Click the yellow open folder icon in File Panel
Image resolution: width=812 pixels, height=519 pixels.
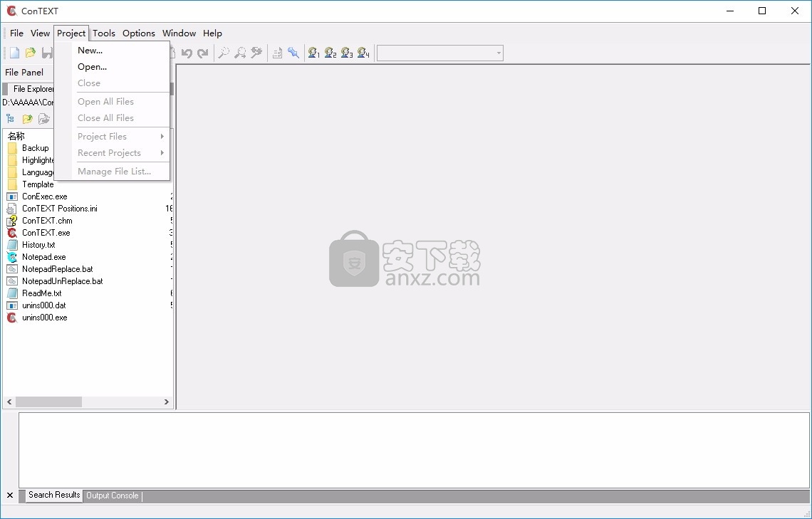pos(28,119)
